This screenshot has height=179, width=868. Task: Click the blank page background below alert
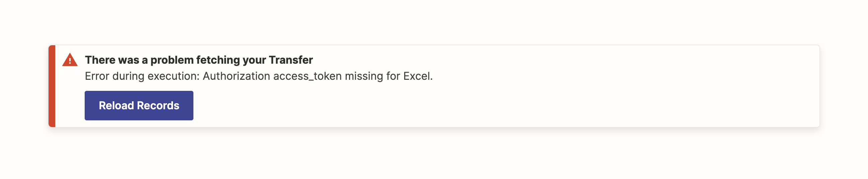point(434,155)
